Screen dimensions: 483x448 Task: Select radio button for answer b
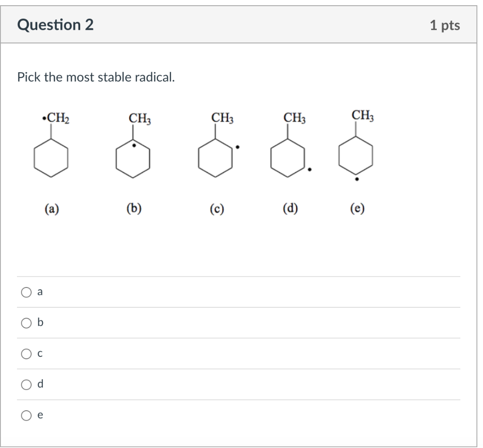click(x=26, y=322)
